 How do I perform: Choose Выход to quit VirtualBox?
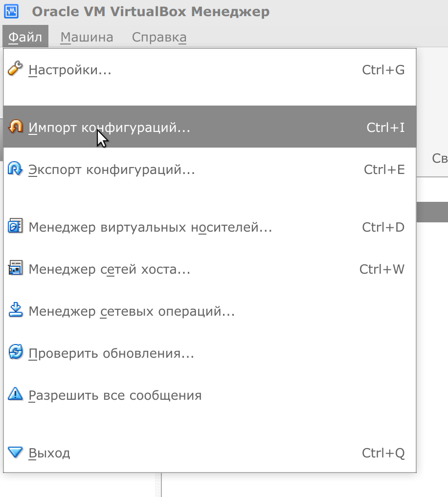coord(49,453)
